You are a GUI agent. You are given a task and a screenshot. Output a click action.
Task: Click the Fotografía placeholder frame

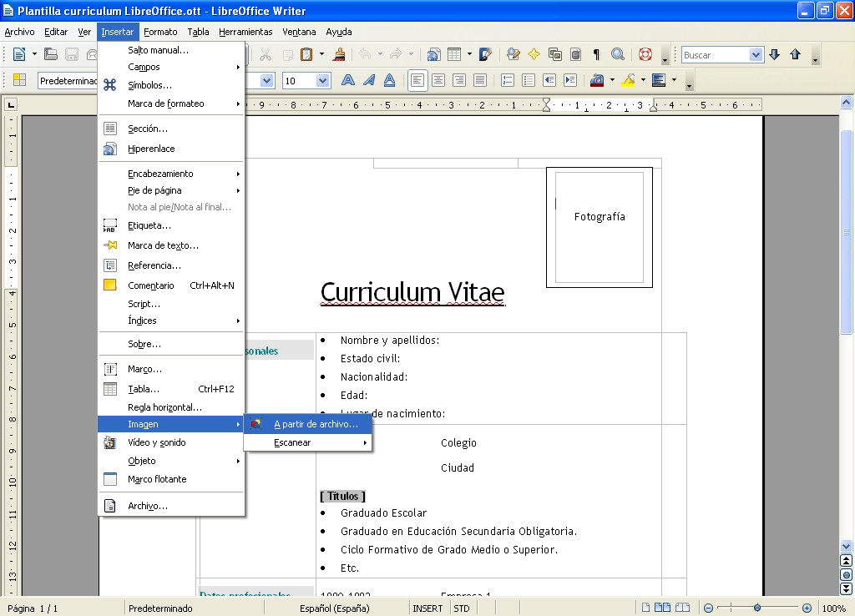pos(600,227)
